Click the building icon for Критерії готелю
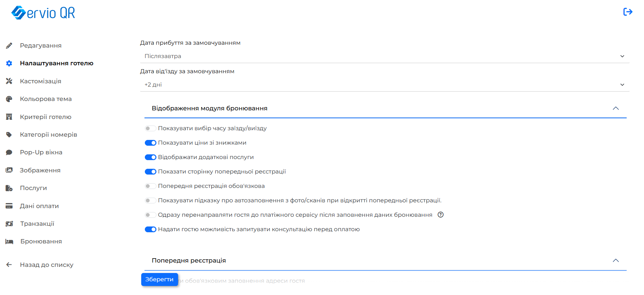 (x=9, y=117)
